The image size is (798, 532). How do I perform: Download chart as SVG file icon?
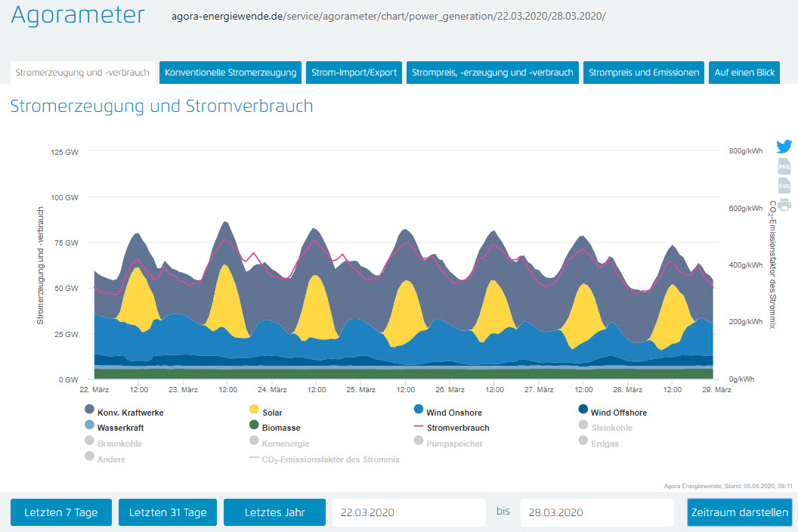784,186
